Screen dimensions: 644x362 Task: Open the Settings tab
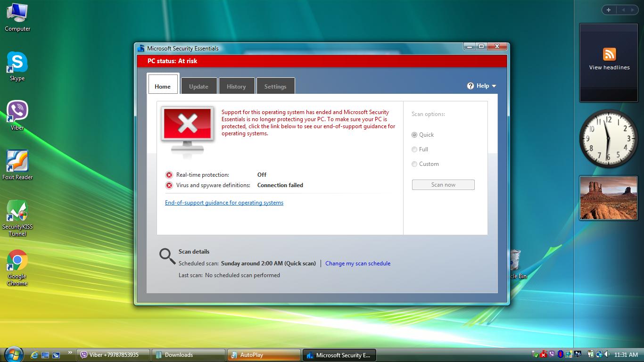coord(275,86)
